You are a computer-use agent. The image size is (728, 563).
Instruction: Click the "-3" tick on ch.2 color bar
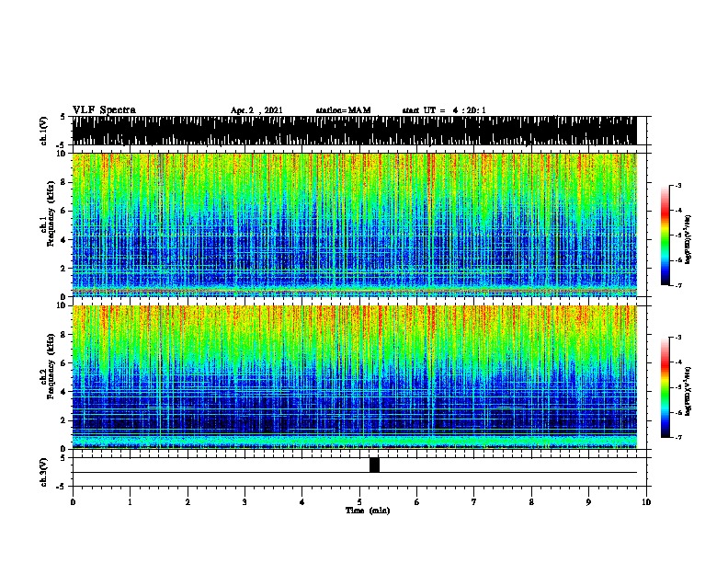point(677,338)
